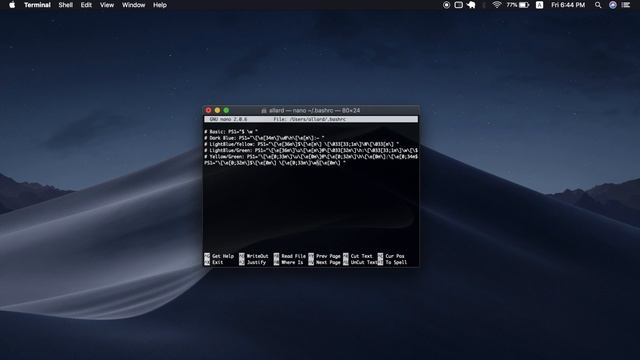This screenshot has height=360, width=640.
Task: Open the View menu
Action: [x=107, y=5]
